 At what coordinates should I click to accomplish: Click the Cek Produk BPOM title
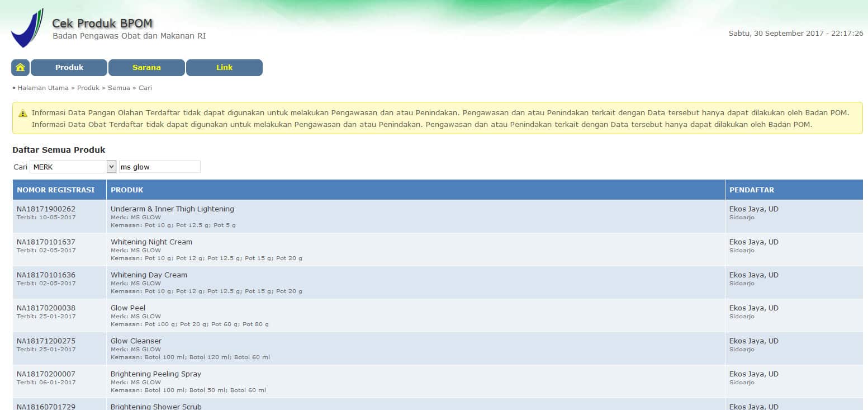(102, 23)
